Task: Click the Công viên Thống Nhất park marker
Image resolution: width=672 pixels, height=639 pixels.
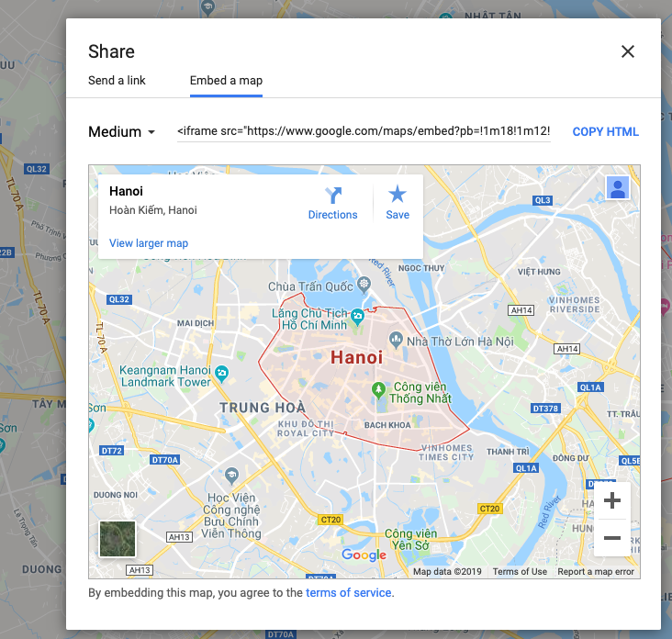Action: (x=378, y=390)
